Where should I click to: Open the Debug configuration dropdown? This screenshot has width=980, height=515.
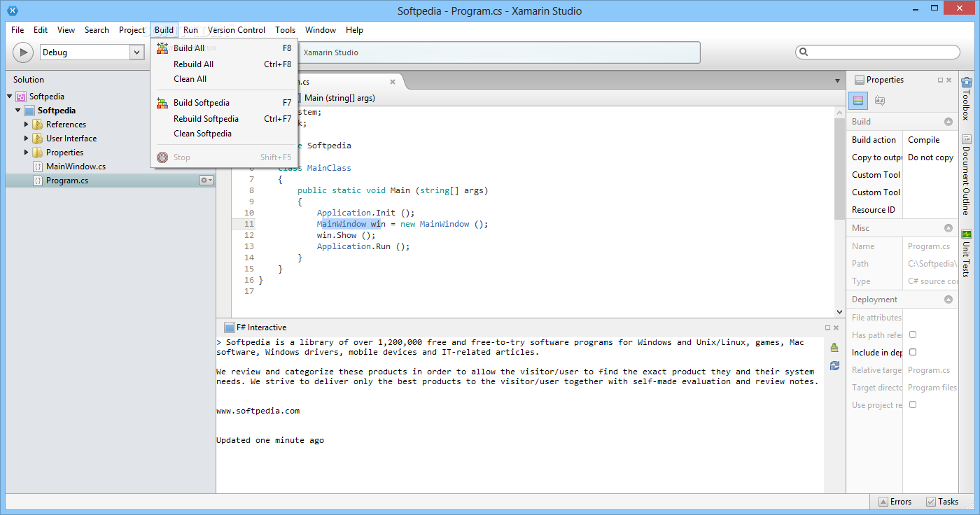[x=137, y=52]
